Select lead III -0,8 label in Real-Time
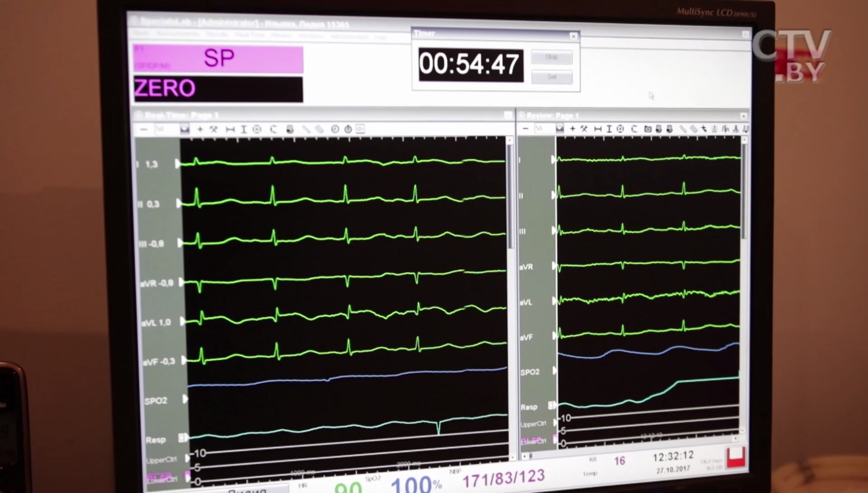 pyautogui.click(x=151, y=244)
